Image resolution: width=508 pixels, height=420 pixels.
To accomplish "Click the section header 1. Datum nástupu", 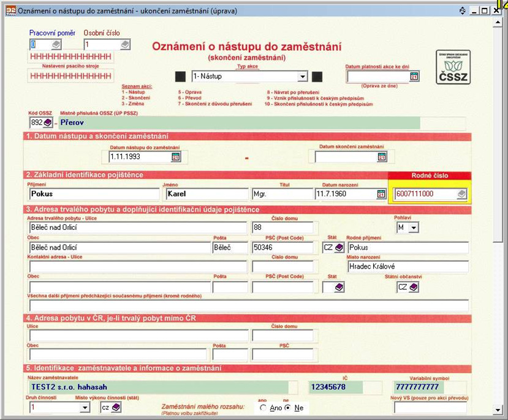I will pos(247,136).
